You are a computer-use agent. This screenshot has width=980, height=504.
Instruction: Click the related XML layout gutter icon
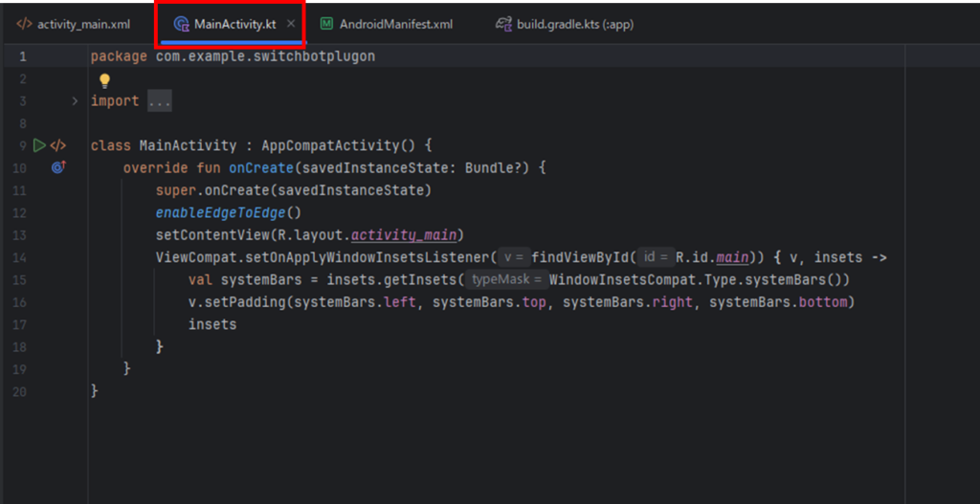pos(58,145)
